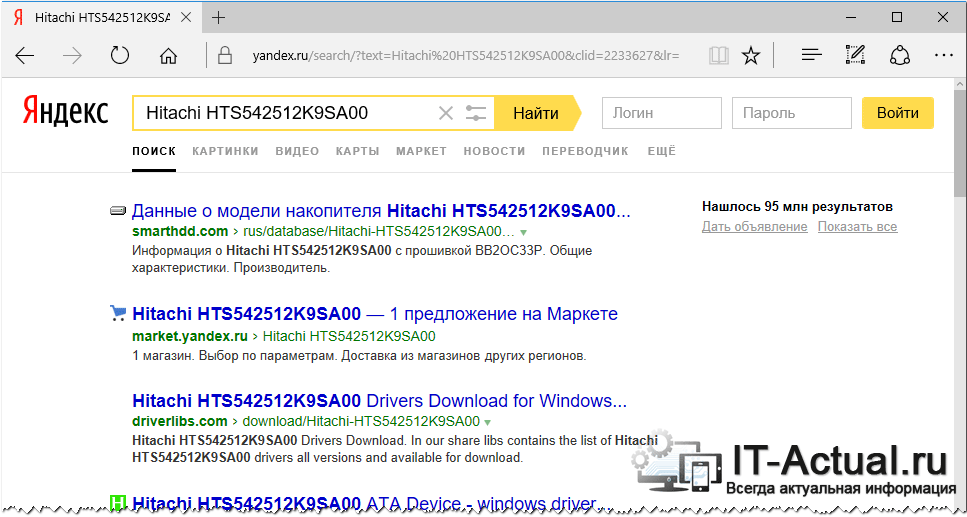Open the Показать все link
Viewport: 967px width, 517px height.
[857, 227]
